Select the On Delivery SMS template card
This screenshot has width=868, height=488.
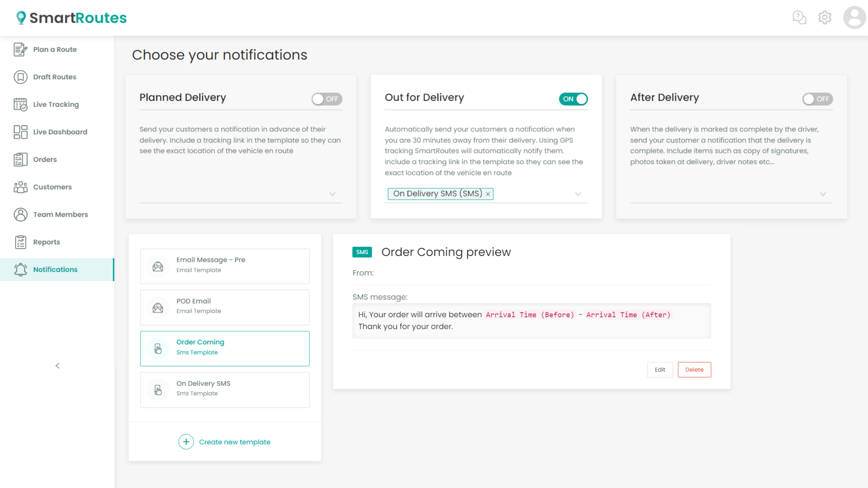[225, 390]
